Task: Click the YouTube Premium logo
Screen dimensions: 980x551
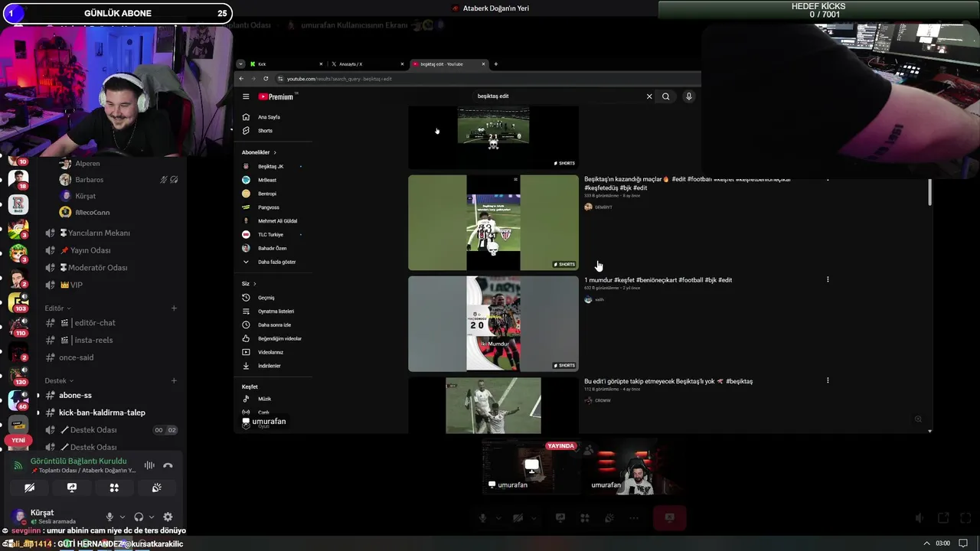Action: (x=276, y=96)
